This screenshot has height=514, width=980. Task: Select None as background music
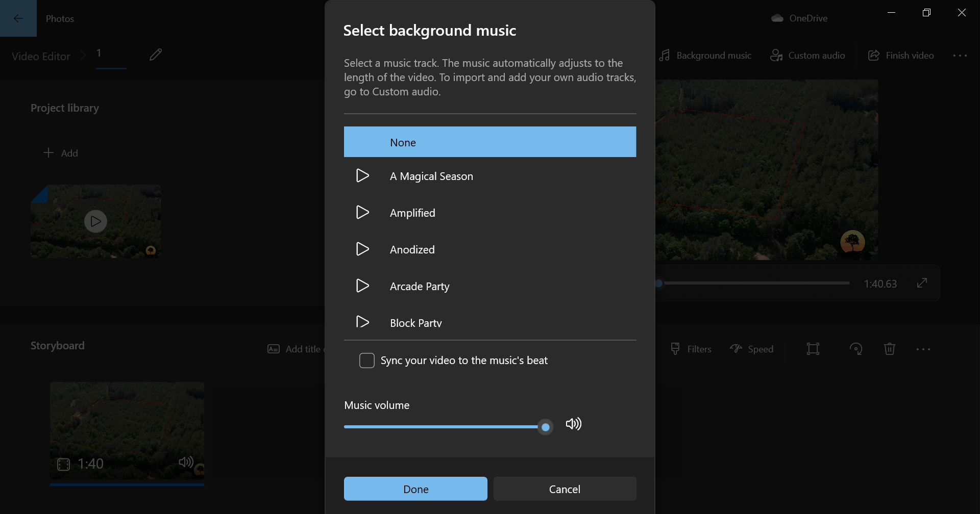click(x=489, y=142)
